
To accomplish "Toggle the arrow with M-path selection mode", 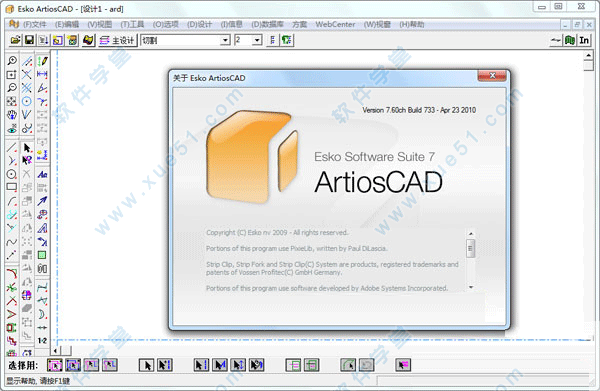I will tap(220, 365).
